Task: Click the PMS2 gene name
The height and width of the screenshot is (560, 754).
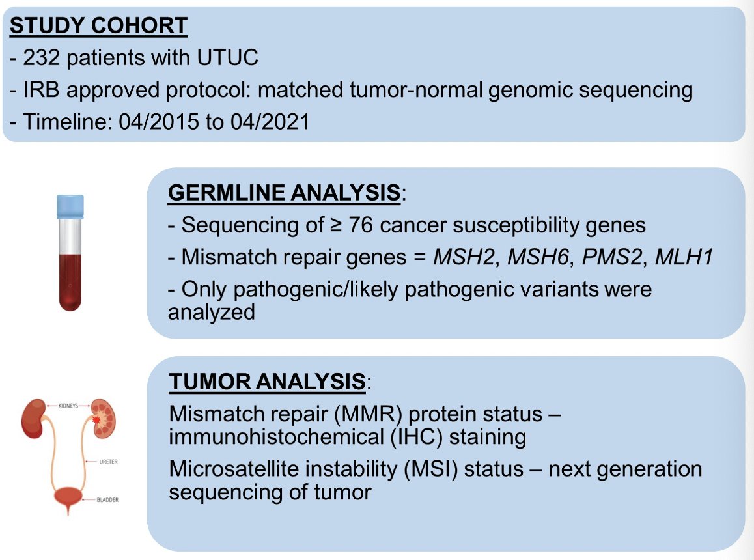Action: [x=611, y=257]
